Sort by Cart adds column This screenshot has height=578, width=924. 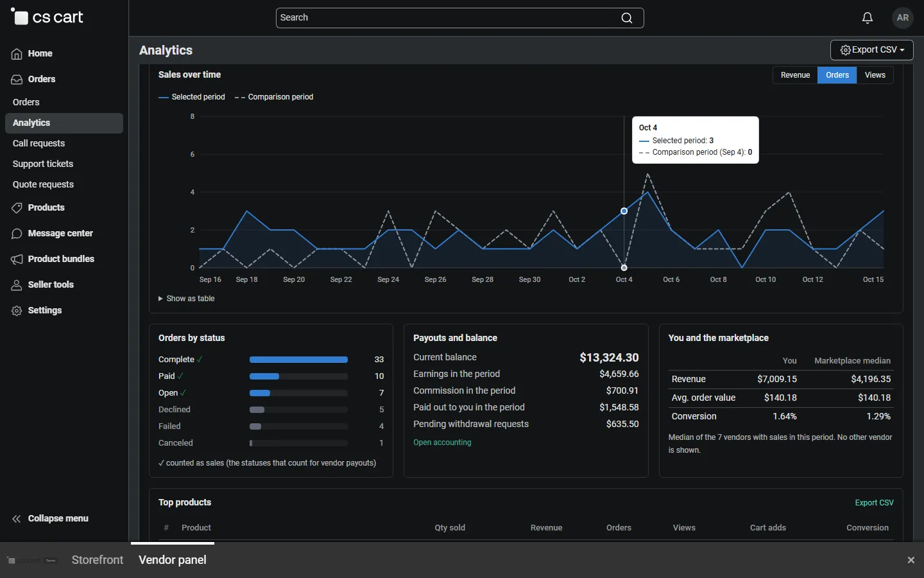point(768,528)
